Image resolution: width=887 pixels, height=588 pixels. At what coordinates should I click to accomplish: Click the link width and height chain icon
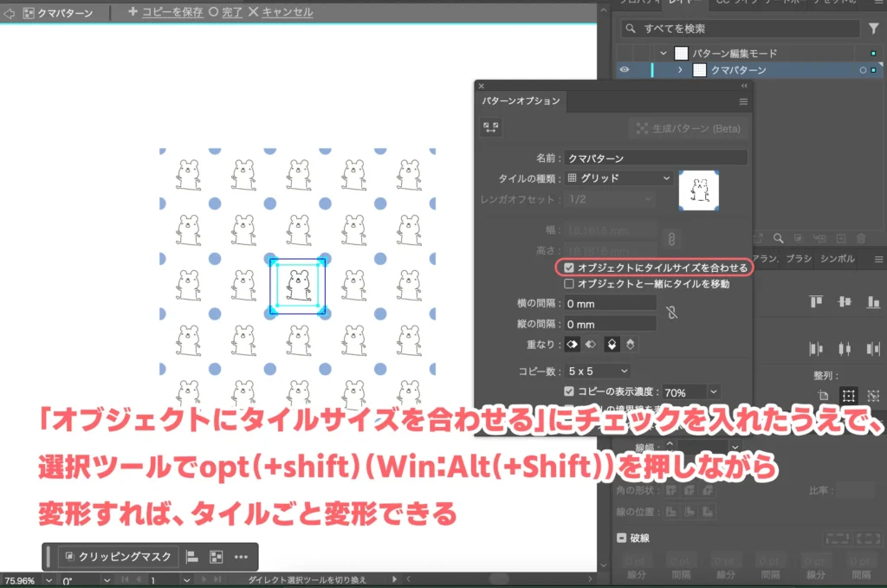tap(670, 239)
